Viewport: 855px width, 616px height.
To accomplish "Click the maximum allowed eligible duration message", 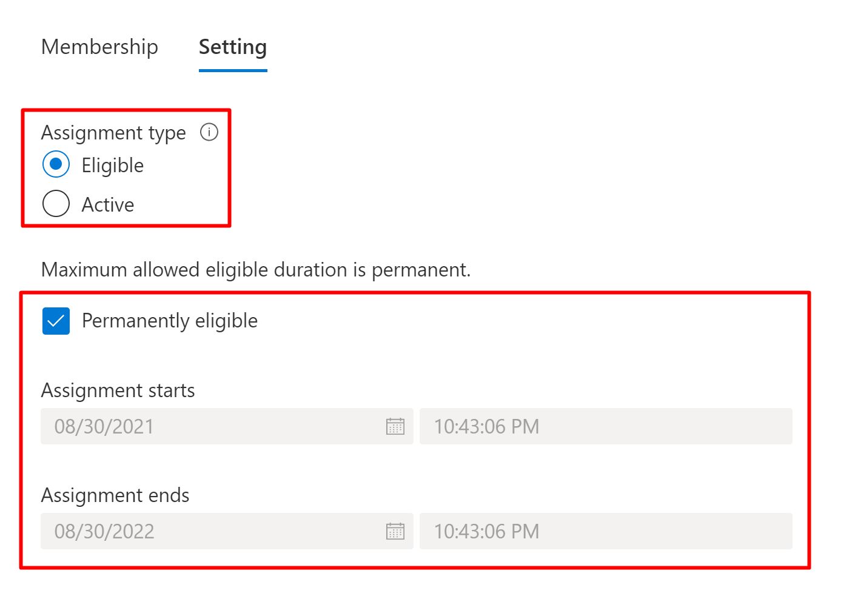I will point(255,270).
